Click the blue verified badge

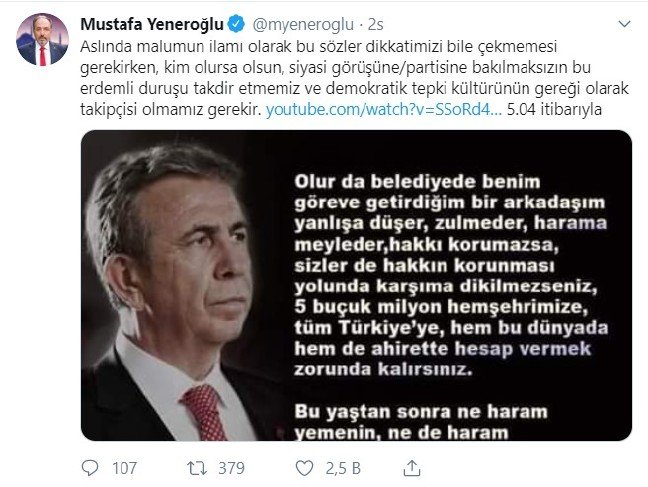[x=236, y=24]
